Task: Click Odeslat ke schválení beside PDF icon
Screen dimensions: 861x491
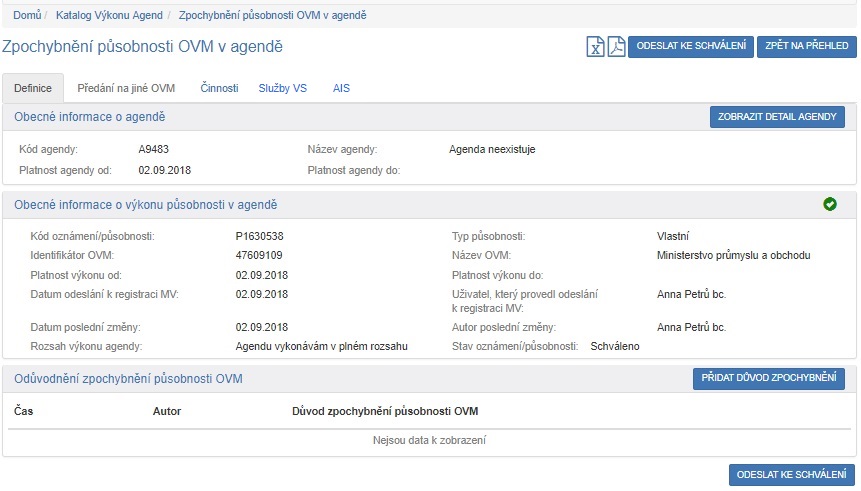Action: tap(690, 47)
